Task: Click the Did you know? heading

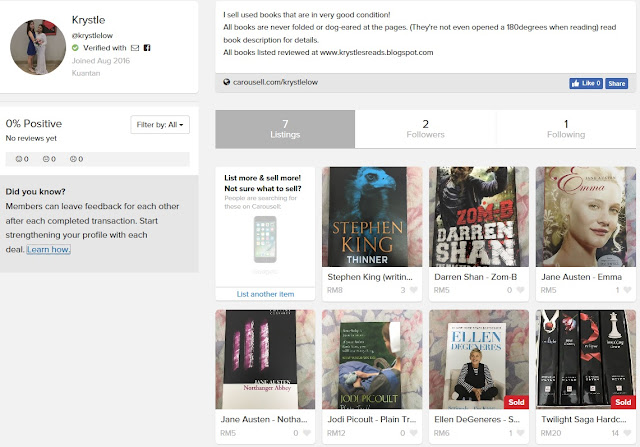Action: tap(36, 191)
